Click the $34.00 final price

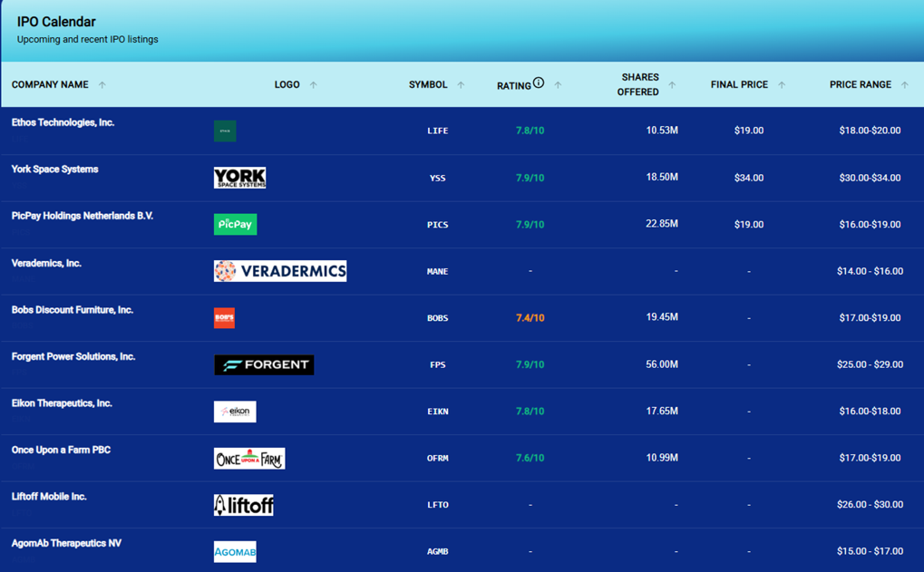click(749, 178)
